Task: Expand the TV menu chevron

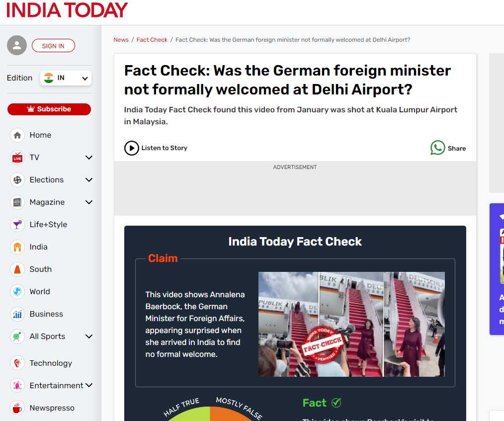Action: pos(88,158)
